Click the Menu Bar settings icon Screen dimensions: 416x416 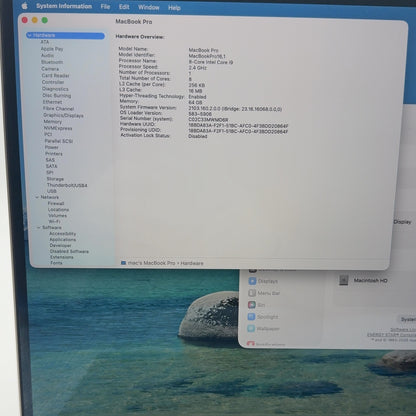(252, 293)
